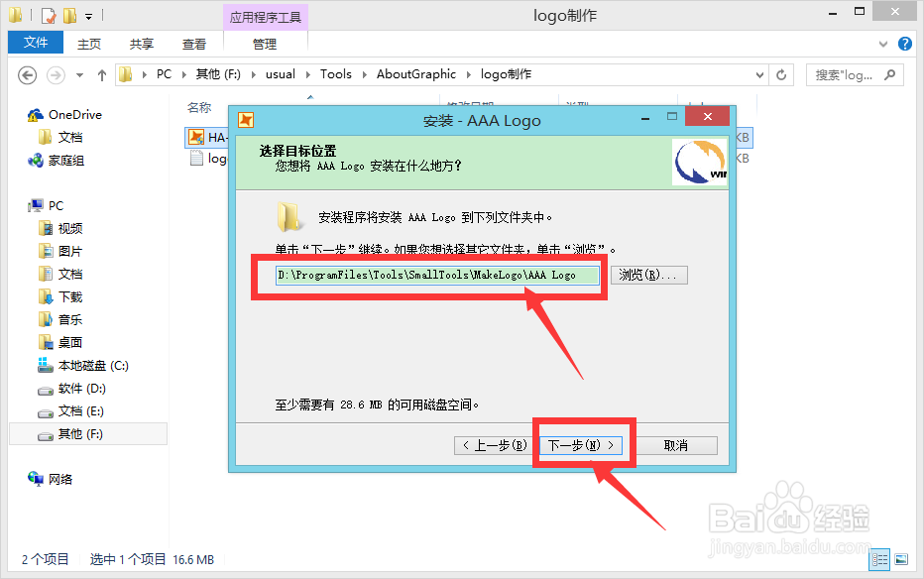Click the OneDrive cloud icon
The image size is (924, 579).
(36, 115)
